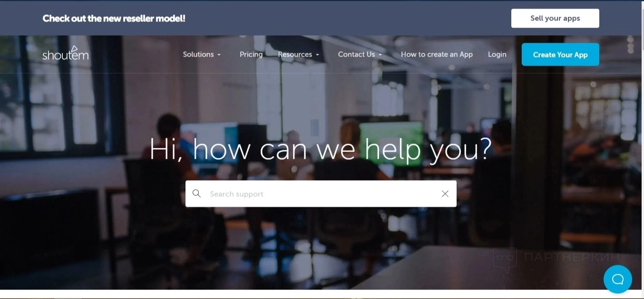The image size is (644, 299).
Task: Click the Partnerkin watermark logo
Action: click(x=556, y=259)
